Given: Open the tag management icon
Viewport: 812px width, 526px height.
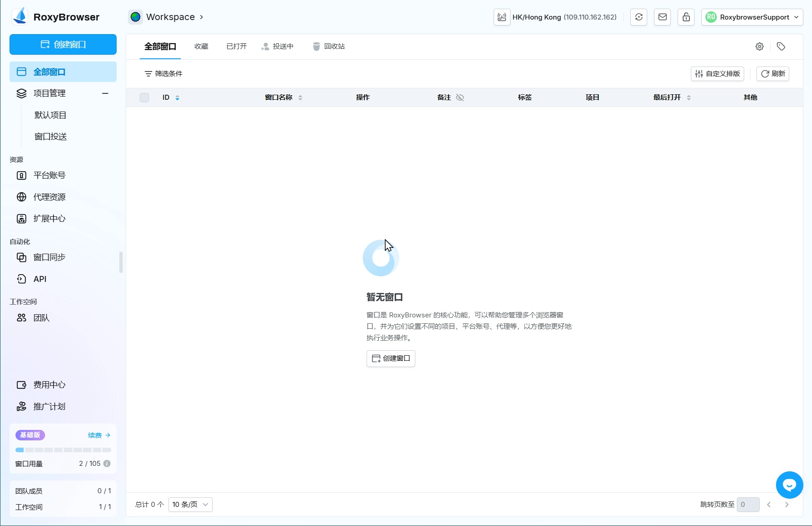Looking at the screenshot, I should click(x=781, y=46).
